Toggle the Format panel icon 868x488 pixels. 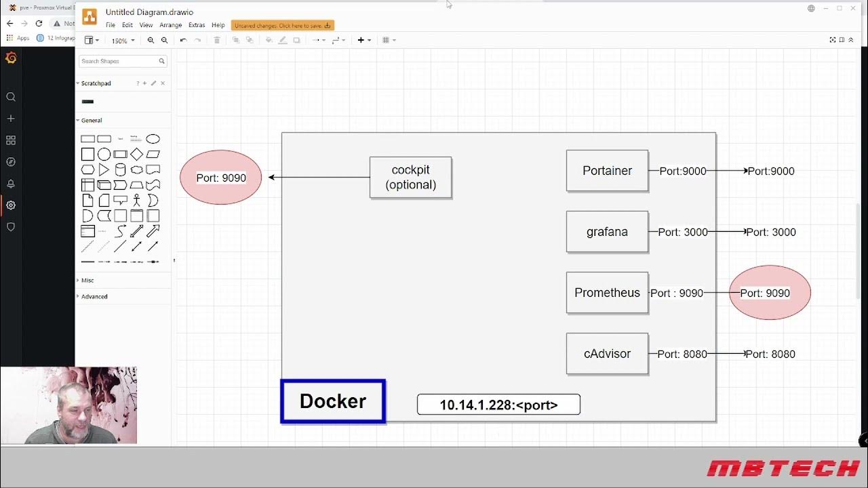pyautogui.click(x=842, y=40)
